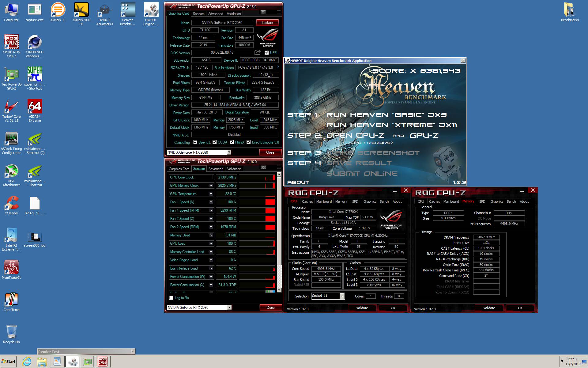Open Mainboard tab in left CPU-Z
Viewport: 588px width, 368px height.
pyautogui.click(x=324, y=201)
